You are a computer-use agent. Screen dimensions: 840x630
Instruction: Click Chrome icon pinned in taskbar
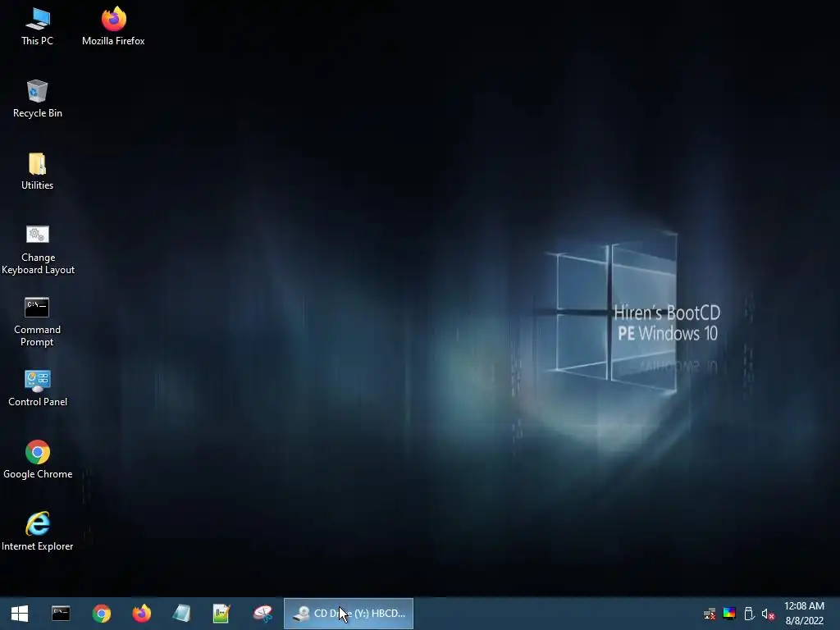pyautogui.click(x=101, y=614)
